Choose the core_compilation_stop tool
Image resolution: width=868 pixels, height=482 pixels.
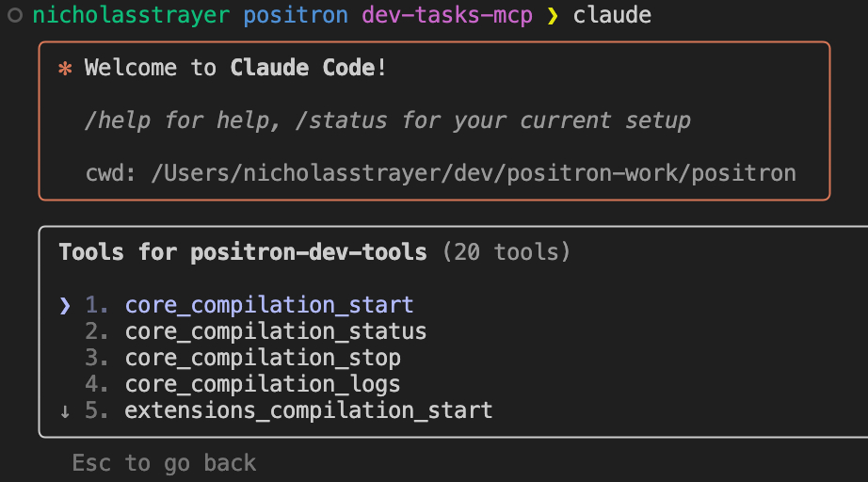[x=263, y=358]
